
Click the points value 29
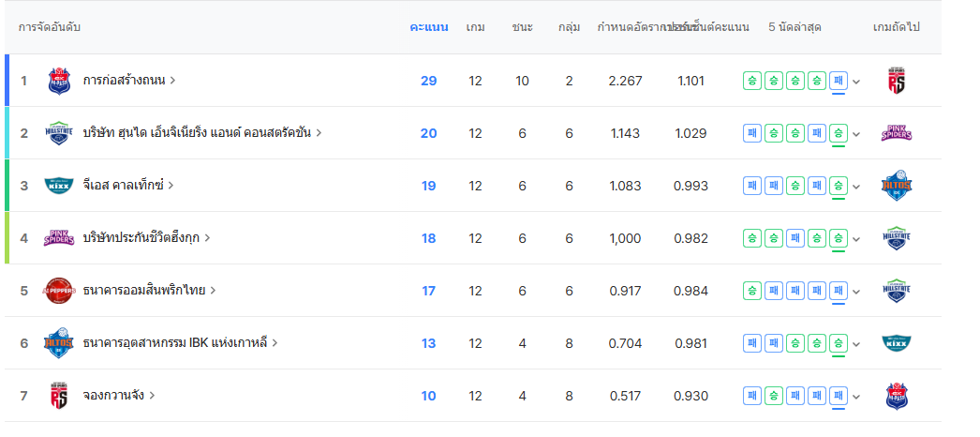coord(428,81)
